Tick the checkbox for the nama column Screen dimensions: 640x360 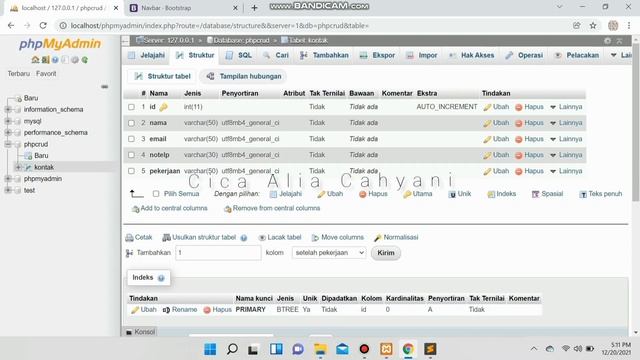[131, 123]
